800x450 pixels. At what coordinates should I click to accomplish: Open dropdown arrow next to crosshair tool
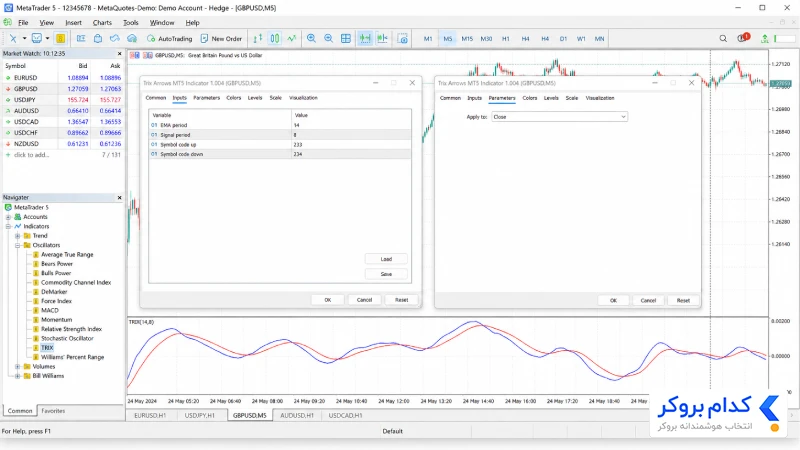click(x=24, y=39)
